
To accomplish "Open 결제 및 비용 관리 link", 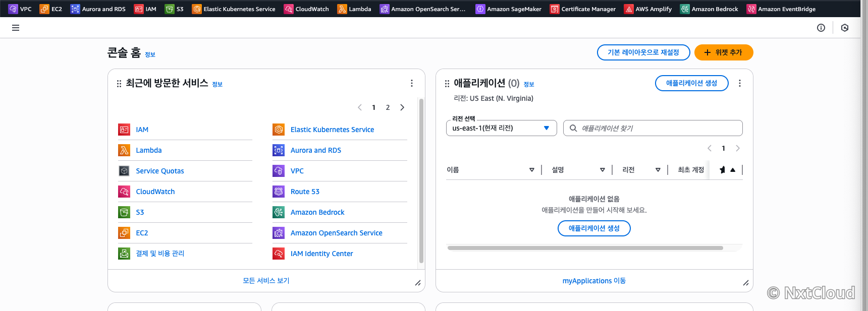I will (x=160, y=254).
